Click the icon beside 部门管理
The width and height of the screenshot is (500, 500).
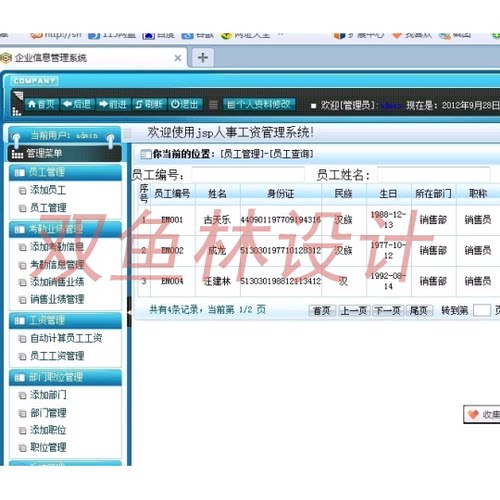point(22,414)
